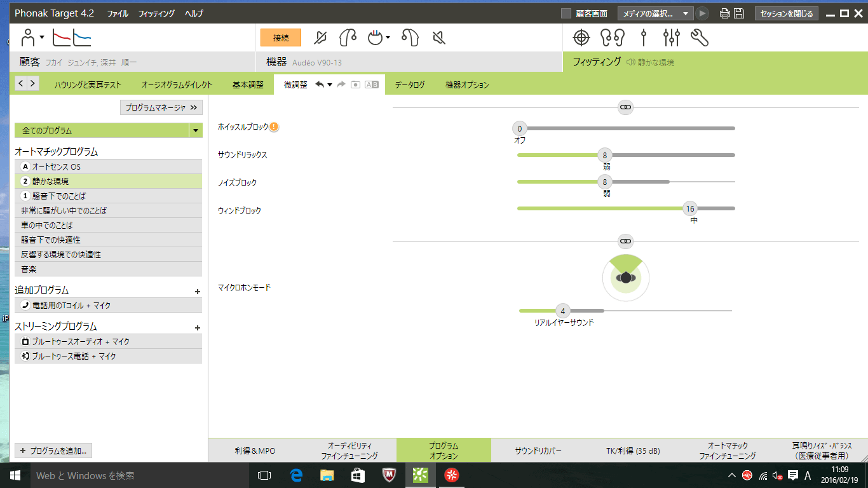
Task: Navigate back with the left arrow
Action: point(20,83)
